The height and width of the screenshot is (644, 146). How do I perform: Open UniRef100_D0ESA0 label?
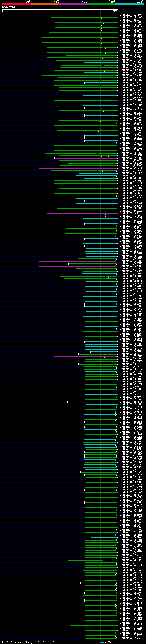click(x=131, y=492)
